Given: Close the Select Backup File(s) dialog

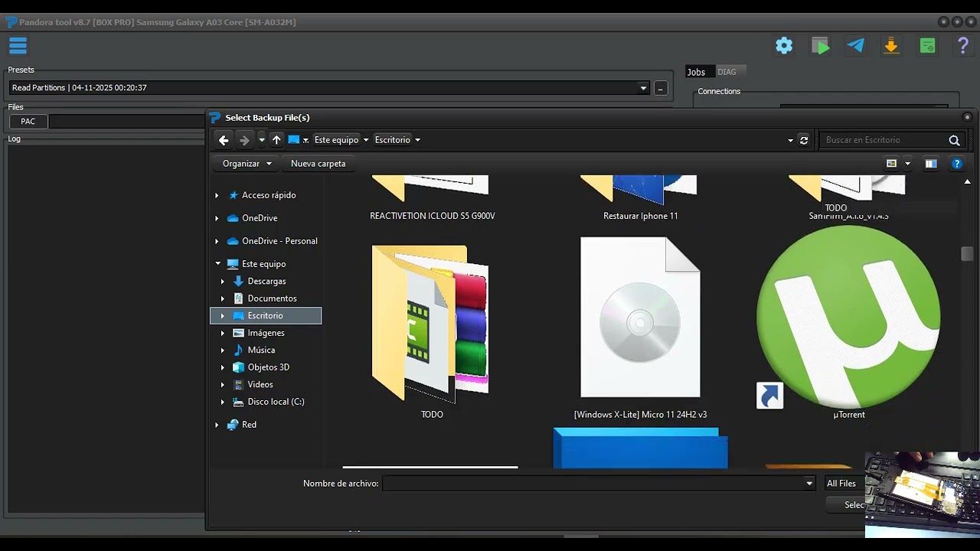Looking at the screenshot, I should point(967,117).
